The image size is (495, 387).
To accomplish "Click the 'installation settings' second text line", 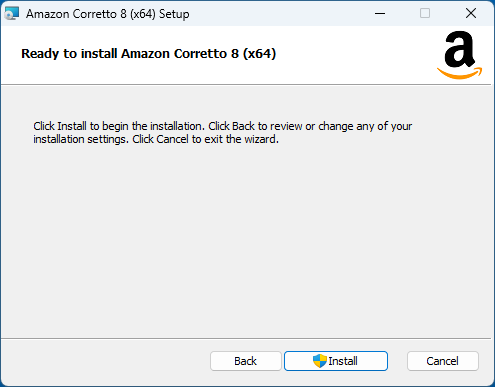I will coord(156,139).
